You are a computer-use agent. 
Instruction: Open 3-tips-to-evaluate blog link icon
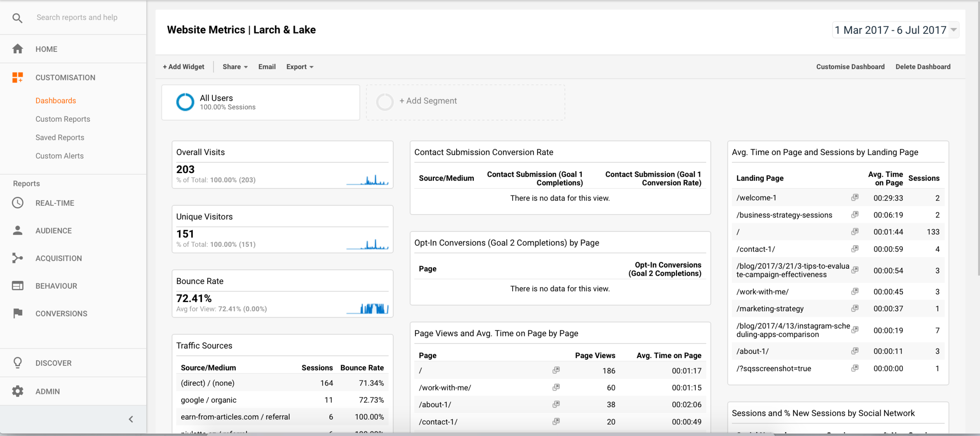[x=855, y=270]
